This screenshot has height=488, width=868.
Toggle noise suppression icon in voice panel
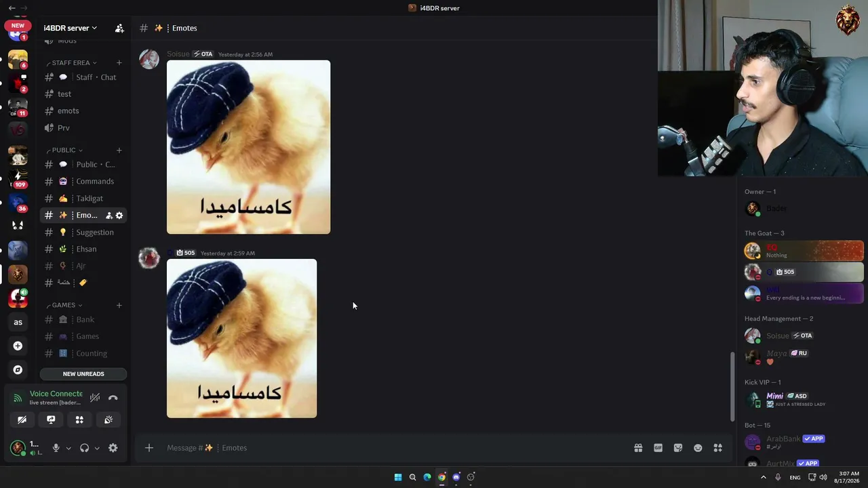coord(95,398)
